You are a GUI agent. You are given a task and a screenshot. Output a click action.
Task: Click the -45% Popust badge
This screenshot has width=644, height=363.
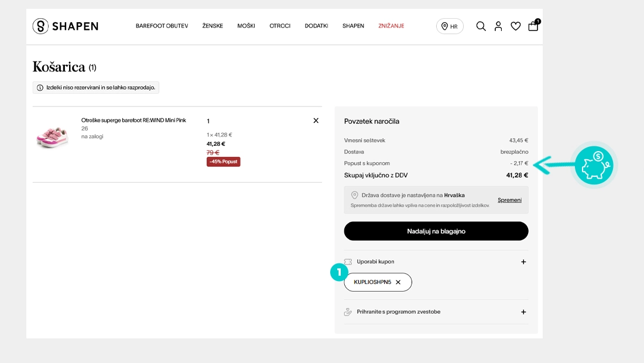pyautogui.click(x=224, y=162)
